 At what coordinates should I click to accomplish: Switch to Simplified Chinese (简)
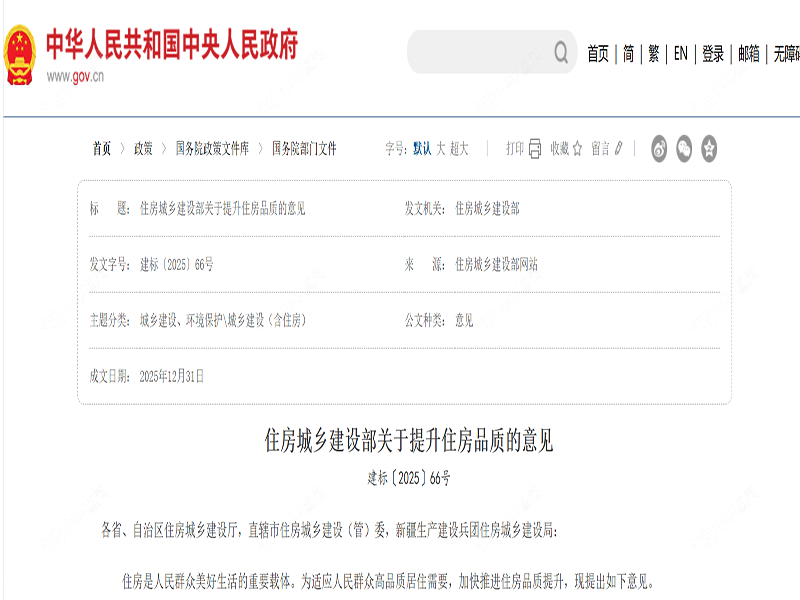click(628, 54)
